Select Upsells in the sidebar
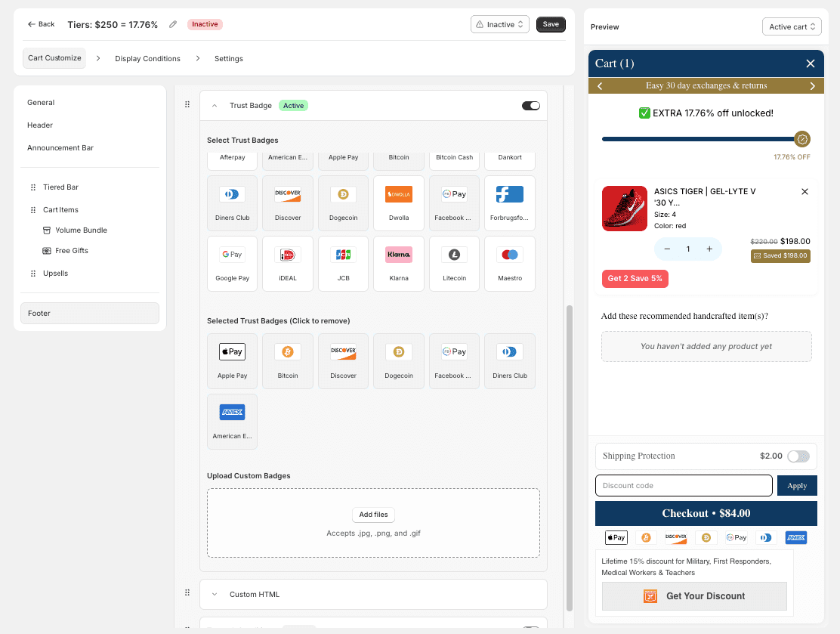The image size is (840, 634). point(55,274)
